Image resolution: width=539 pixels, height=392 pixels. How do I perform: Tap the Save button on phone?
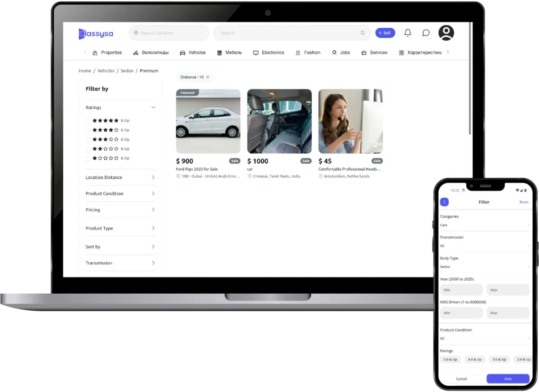[x=508, y=379]
